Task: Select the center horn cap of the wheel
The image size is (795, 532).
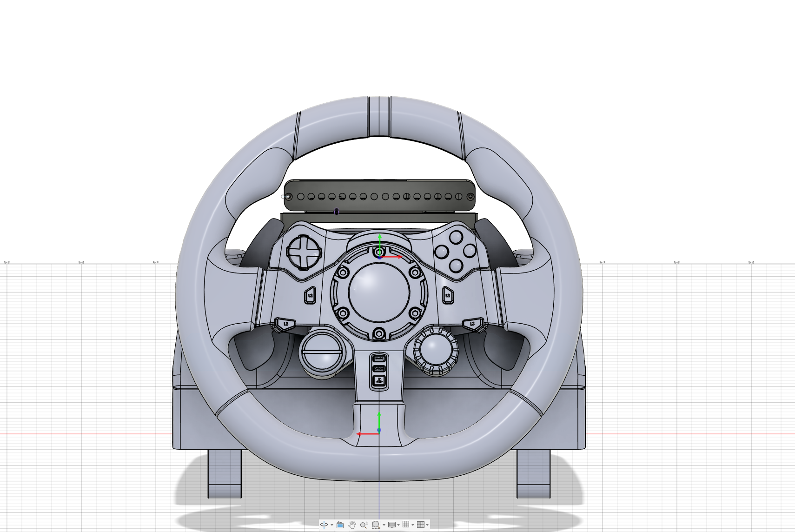Action: point(379,293)
